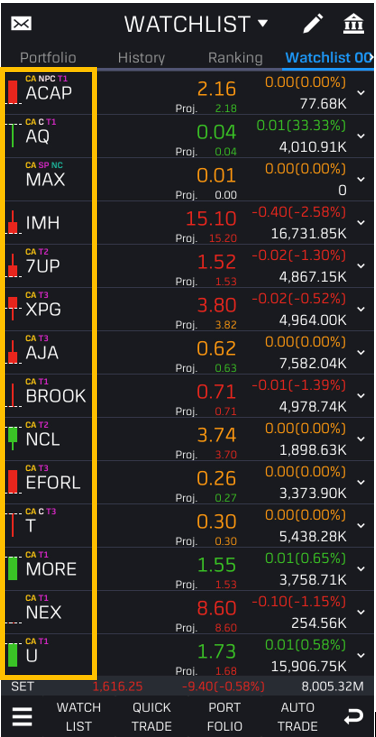
Task: Click the NCL green candlestick icon
Action: click(13, 437)
